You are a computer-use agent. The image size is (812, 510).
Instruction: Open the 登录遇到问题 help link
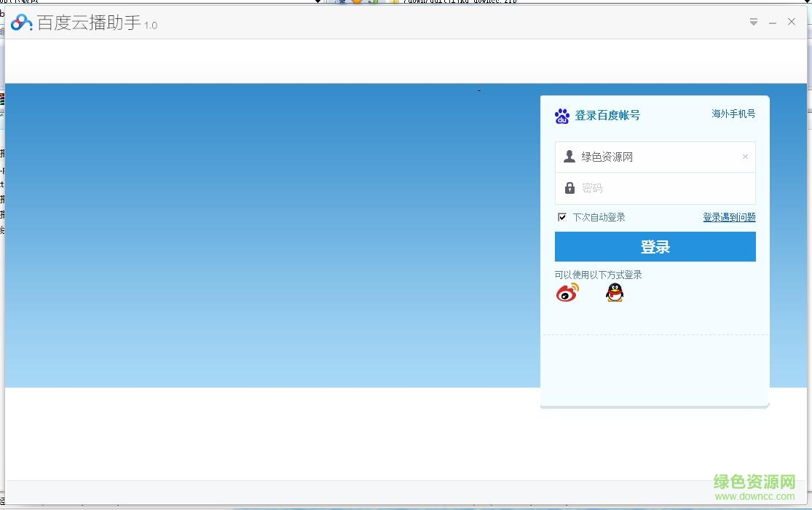click(729, 216)
